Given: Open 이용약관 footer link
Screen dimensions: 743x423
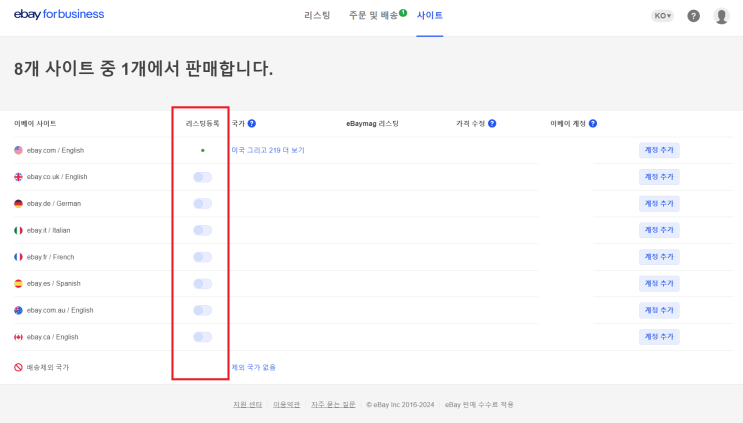Looking at the screenshot, I should pos(286,405).
